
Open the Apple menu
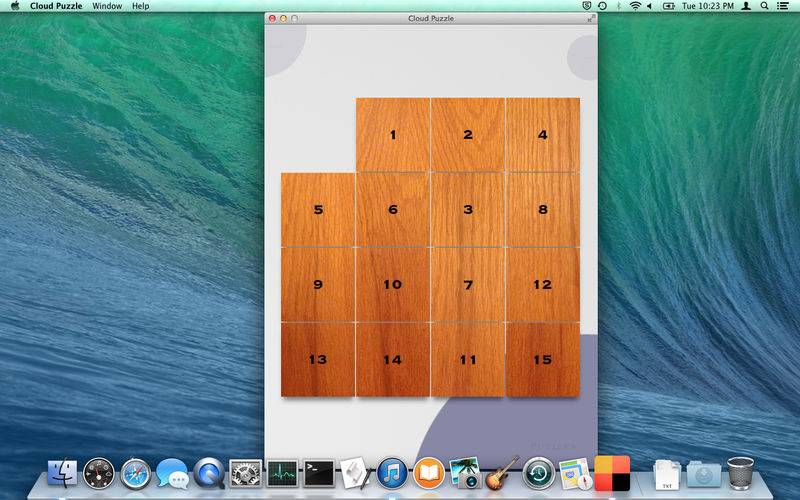click(15, 6)
